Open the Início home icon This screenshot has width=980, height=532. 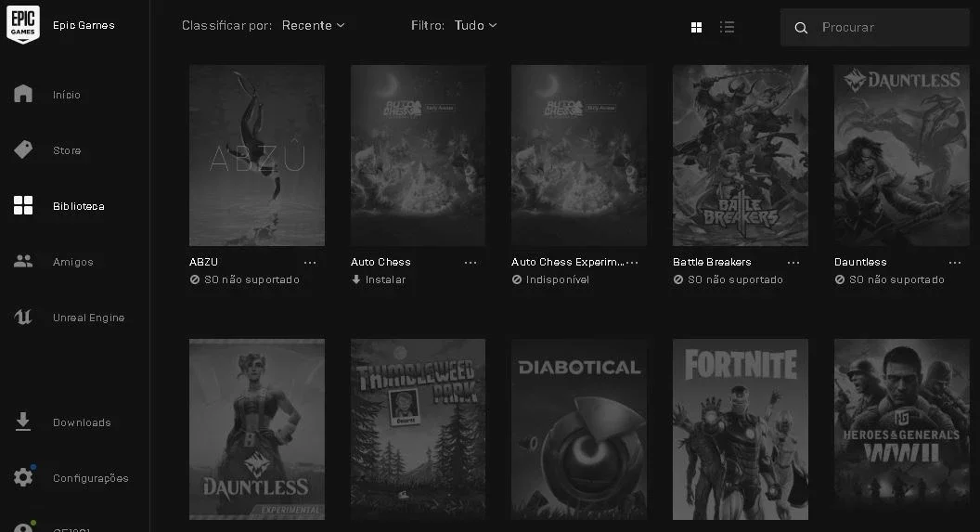[23, 94]
